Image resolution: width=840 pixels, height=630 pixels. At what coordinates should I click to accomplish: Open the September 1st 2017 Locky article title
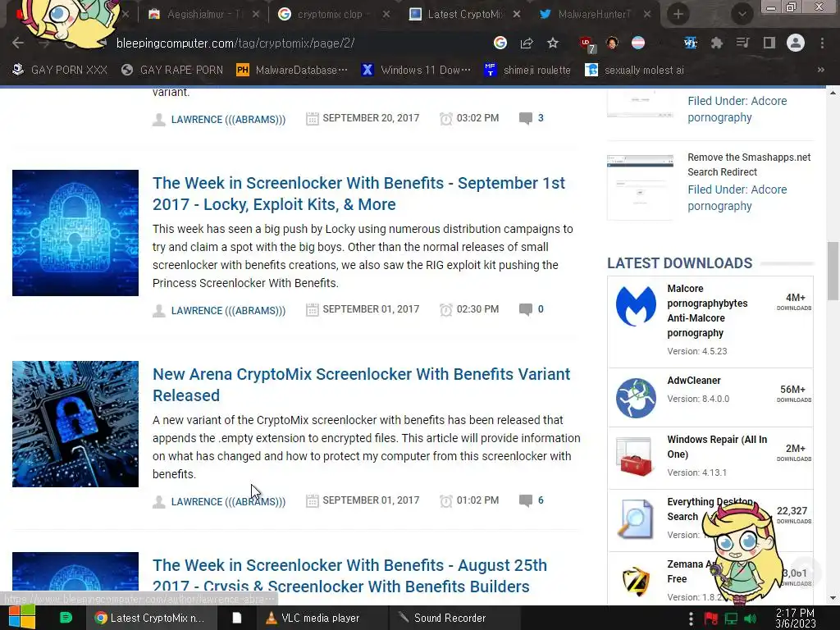coord(358,194)
